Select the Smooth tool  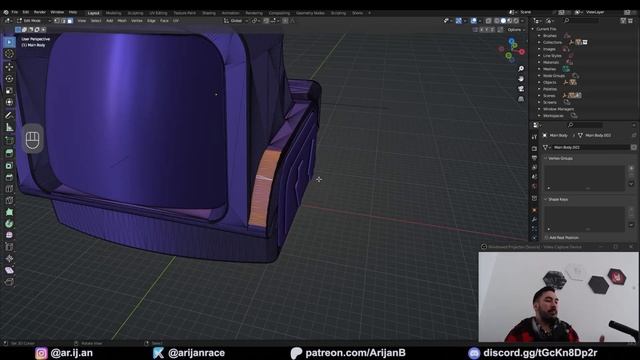point(9,235)
